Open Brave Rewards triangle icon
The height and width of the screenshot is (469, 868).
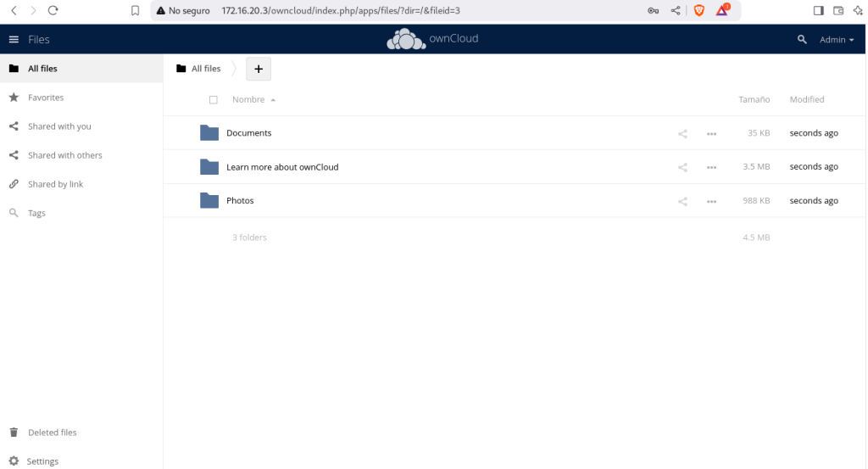(722, 10)
